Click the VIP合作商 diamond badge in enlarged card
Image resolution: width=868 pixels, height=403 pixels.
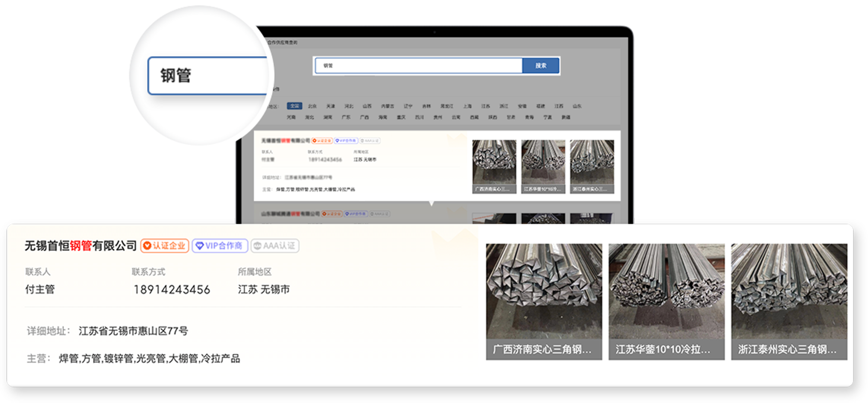(x=220, y=246)
